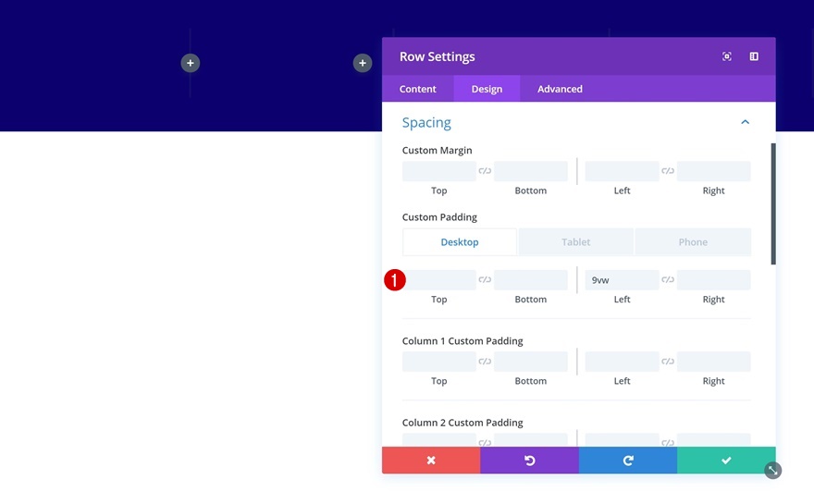Save changes with the green checkmark button

point(726,461)
